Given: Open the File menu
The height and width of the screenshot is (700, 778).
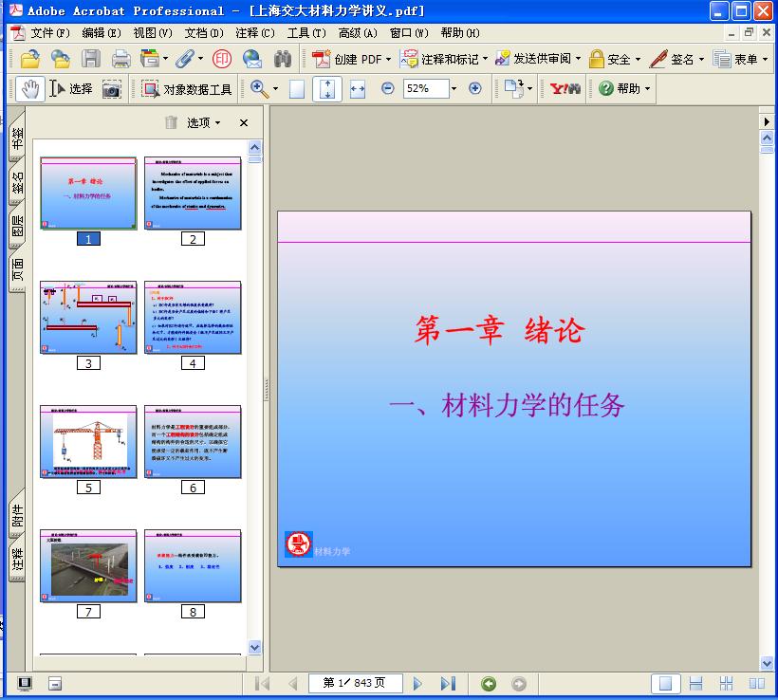Looking at the screenshot, I should pos(49,33).
